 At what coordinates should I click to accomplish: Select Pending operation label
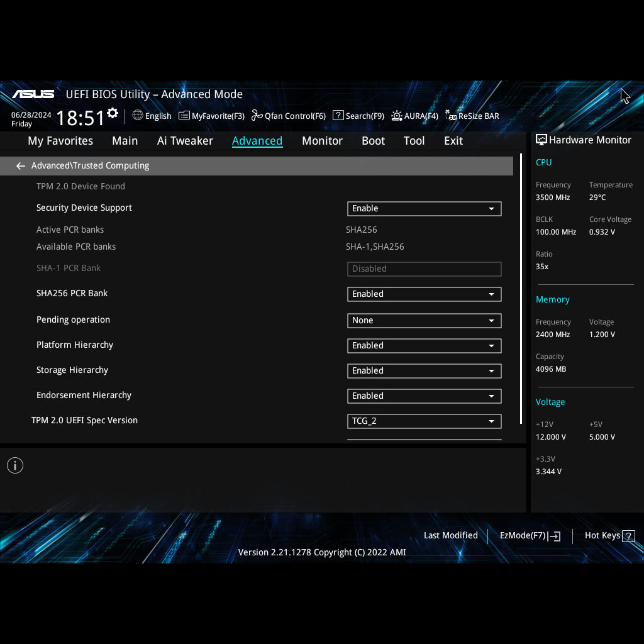pyautogui.click(x=73, y=320)
